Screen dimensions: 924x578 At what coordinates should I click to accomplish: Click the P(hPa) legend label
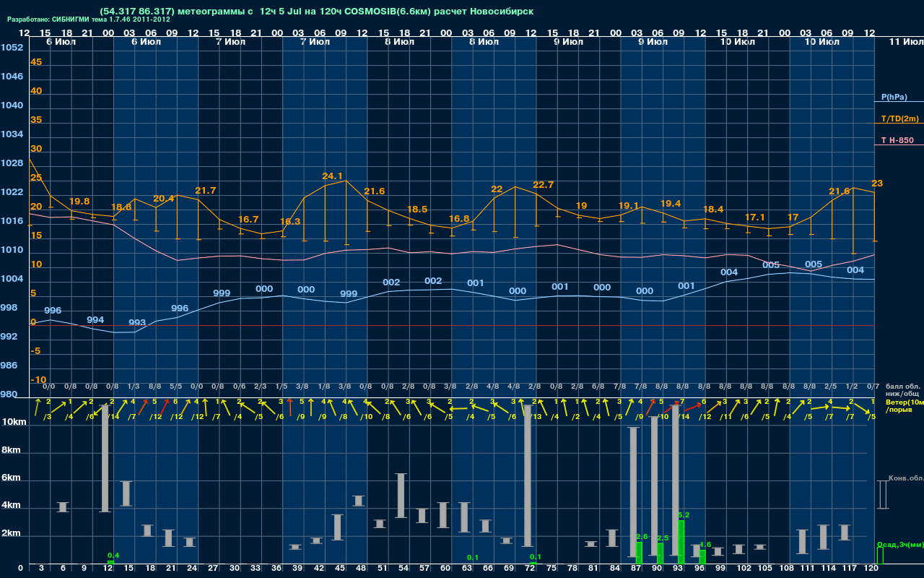pyautogui.click(x=894, y=97)
